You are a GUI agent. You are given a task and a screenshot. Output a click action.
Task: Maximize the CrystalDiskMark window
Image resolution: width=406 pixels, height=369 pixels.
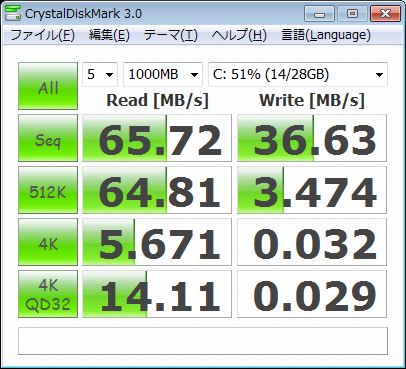tap(352, 14)
